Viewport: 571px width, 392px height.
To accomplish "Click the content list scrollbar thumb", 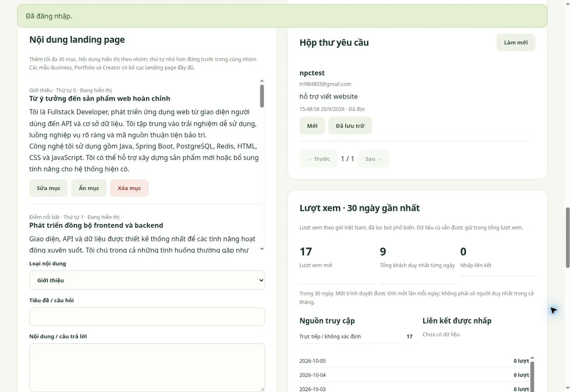I will click(262, 96).
